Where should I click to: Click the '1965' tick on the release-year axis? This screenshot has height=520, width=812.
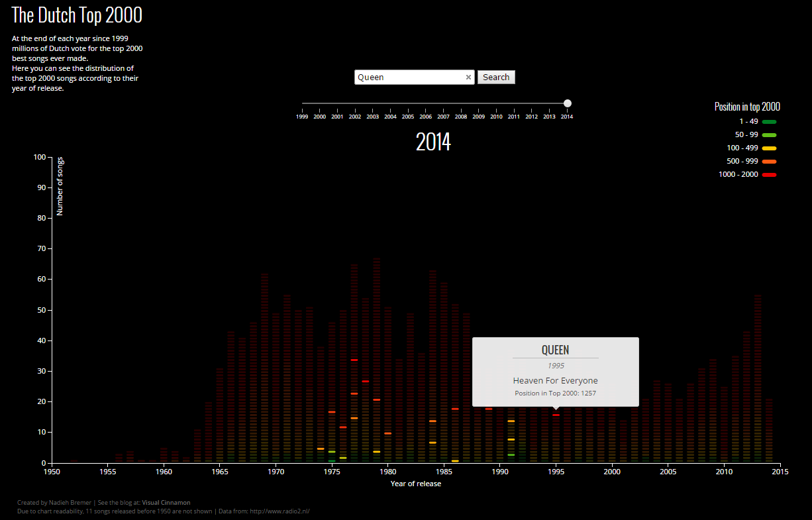pyautogui.click(x=220, y=472)
